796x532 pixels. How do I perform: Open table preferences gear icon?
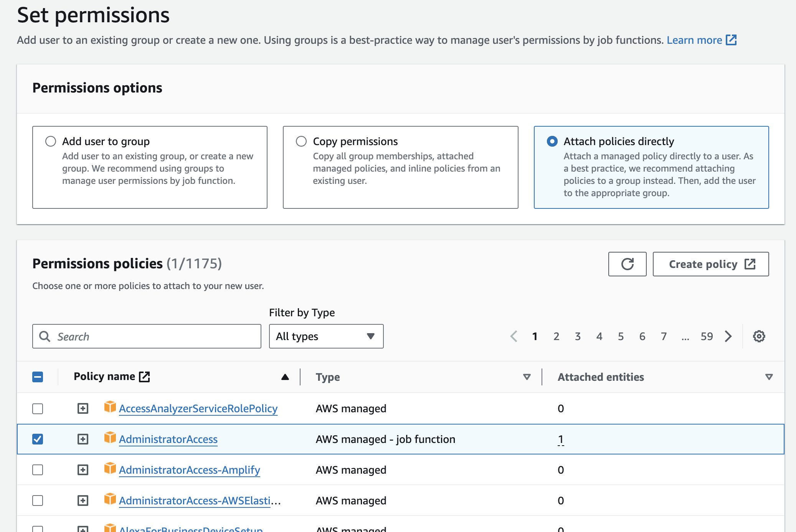759,336
